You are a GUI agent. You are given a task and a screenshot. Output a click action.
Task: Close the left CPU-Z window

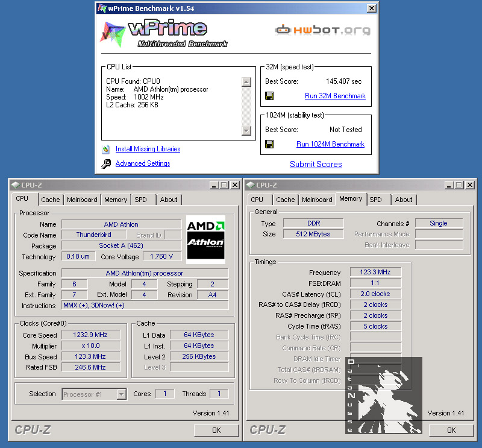pos(235,185)
